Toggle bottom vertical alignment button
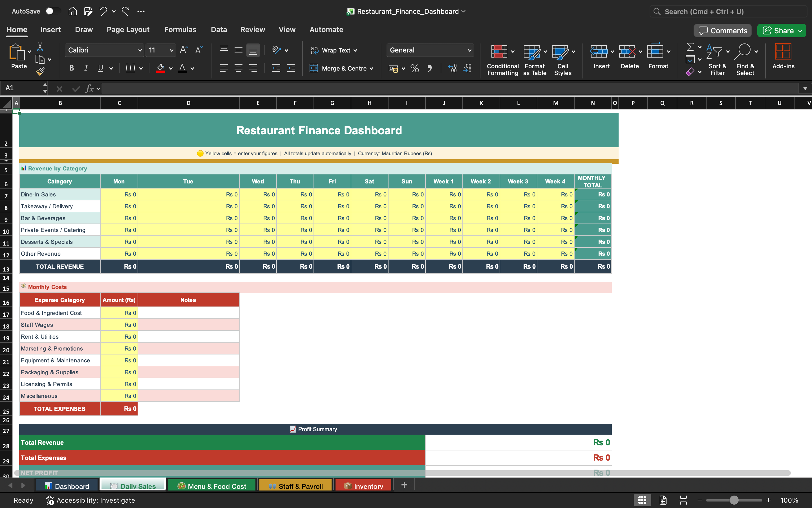Image resolution: width=812 pixels, height=508 pixels. point(253,50)
